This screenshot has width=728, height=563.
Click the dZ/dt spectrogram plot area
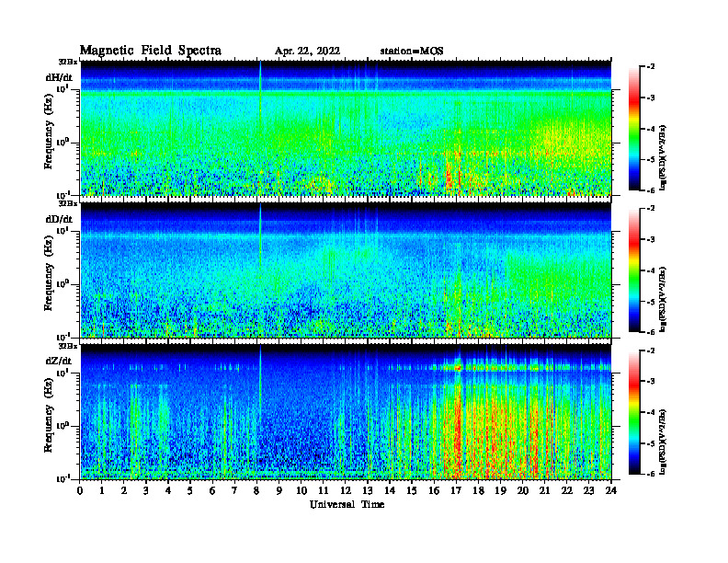pyautogui.click(x=346, y=412)
